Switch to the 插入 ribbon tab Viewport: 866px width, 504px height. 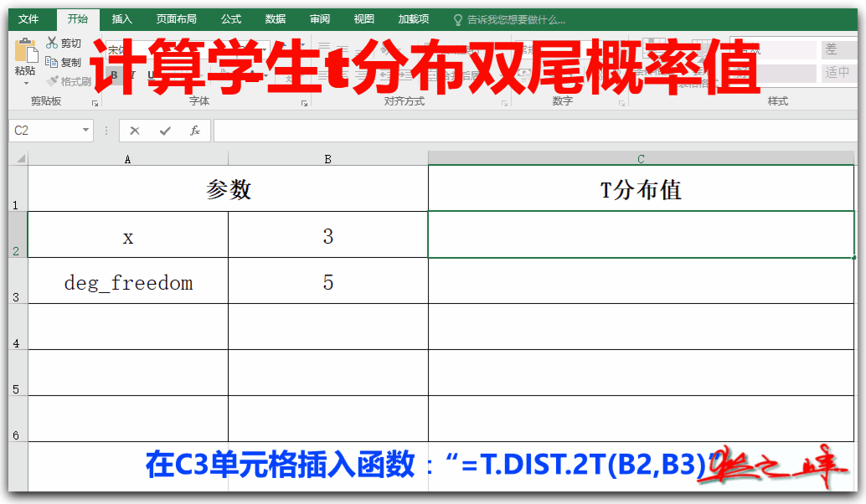tap(122, 19)
